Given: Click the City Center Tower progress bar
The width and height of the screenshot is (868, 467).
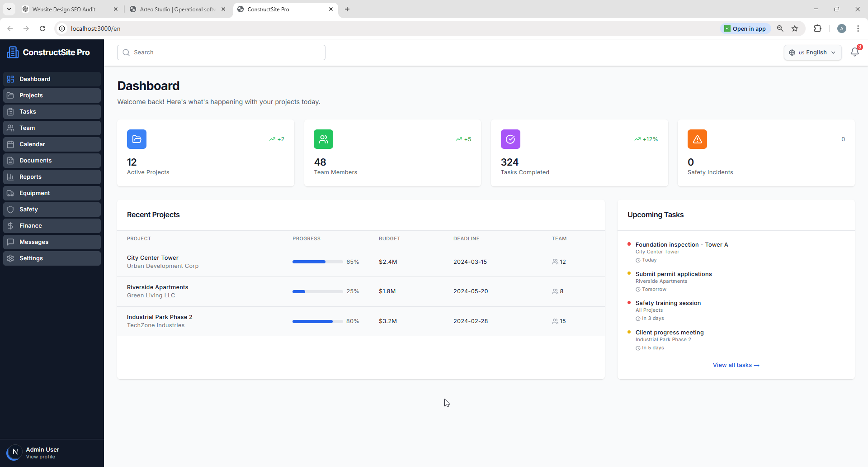Looking at the screenshot, I should click(317, 262).
